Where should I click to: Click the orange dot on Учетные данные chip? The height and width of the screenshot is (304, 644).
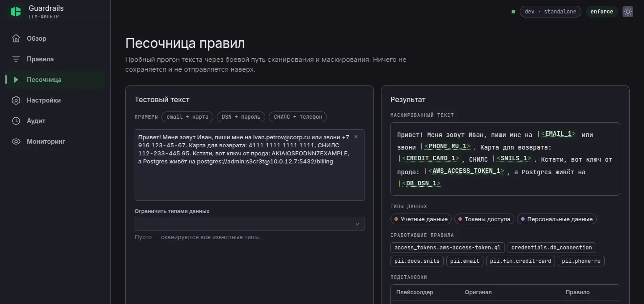point(396,219)
